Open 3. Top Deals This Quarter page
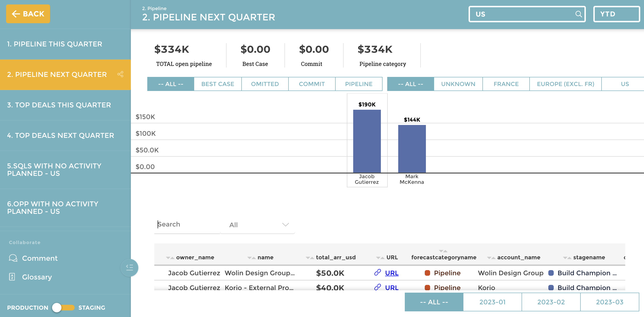This screenshot has height=317, width=644. pos(59,105)
